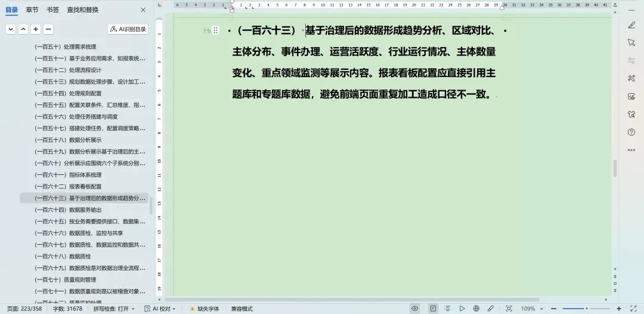Click the minus button to collapse outline levels
Screen dimensions: 644x314
click(x=48, y=29)
